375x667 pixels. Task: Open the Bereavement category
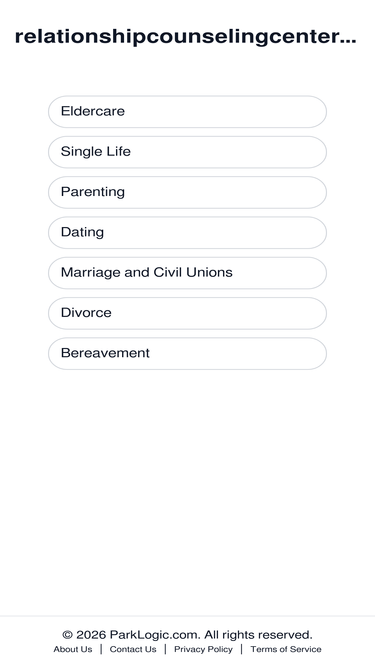tap(187, 353)
